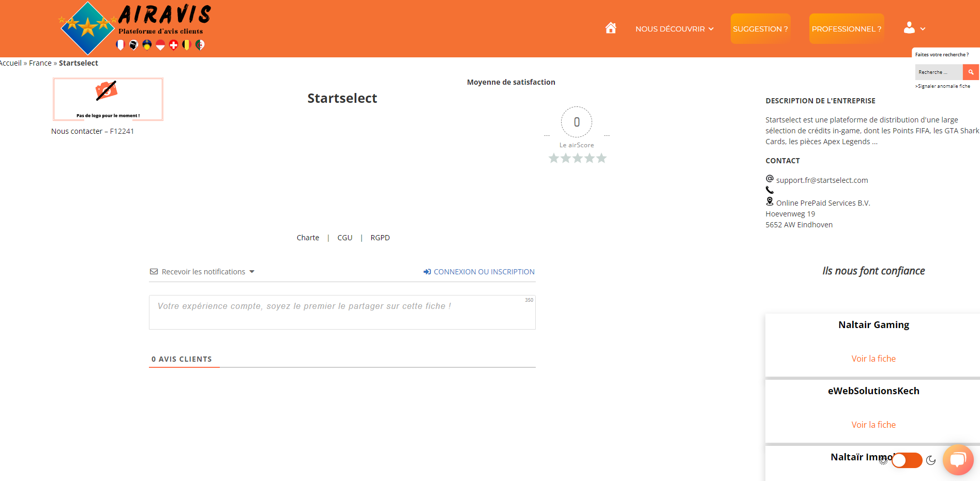This screenshot has width=980, height=481.
Task: Open the chat bubble widget
Action: coord(958,459)
